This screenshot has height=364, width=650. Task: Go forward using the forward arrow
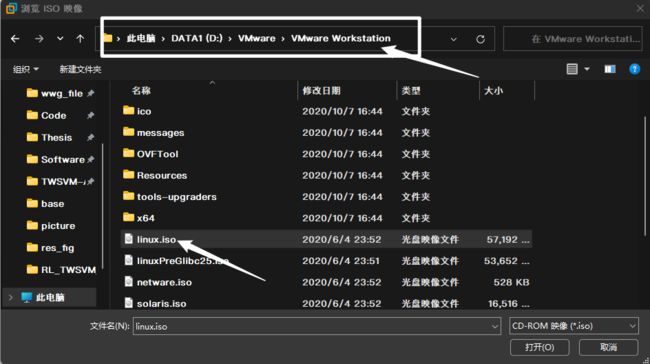coord(39,39)
